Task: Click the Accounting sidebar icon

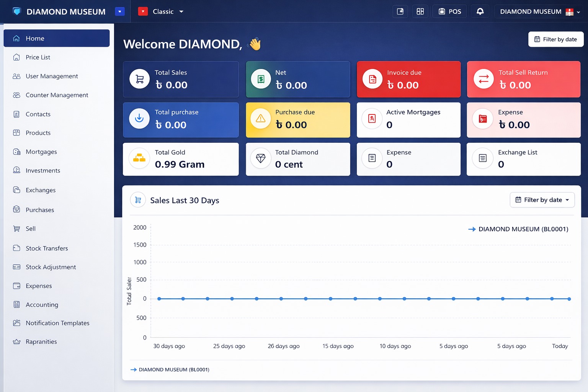Action: point(16,305)
